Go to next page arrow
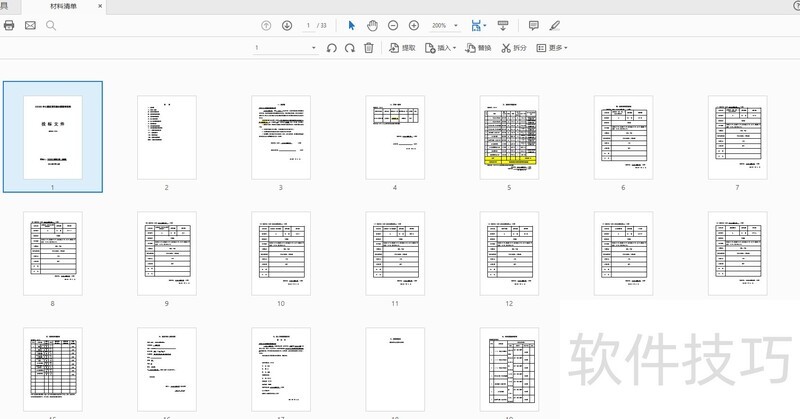This screenshot has width=800, height=419. pyautogui.click(x=287, y=25)
